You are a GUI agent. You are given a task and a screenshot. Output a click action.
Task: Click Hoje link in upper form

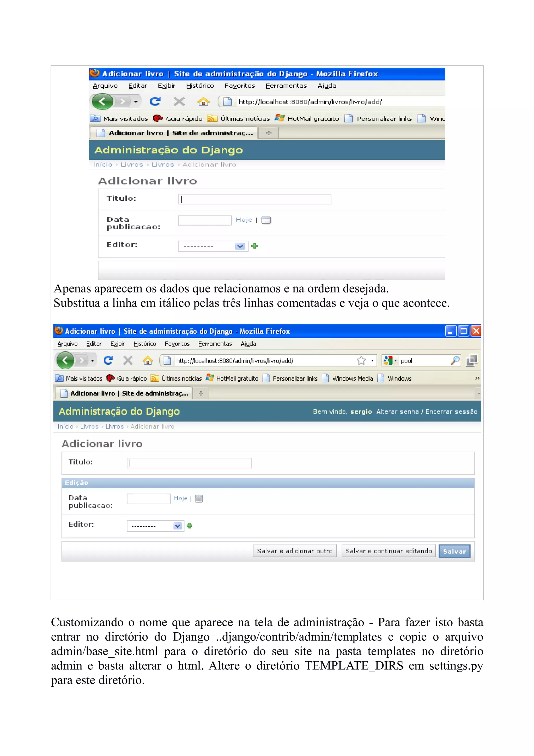244,220
